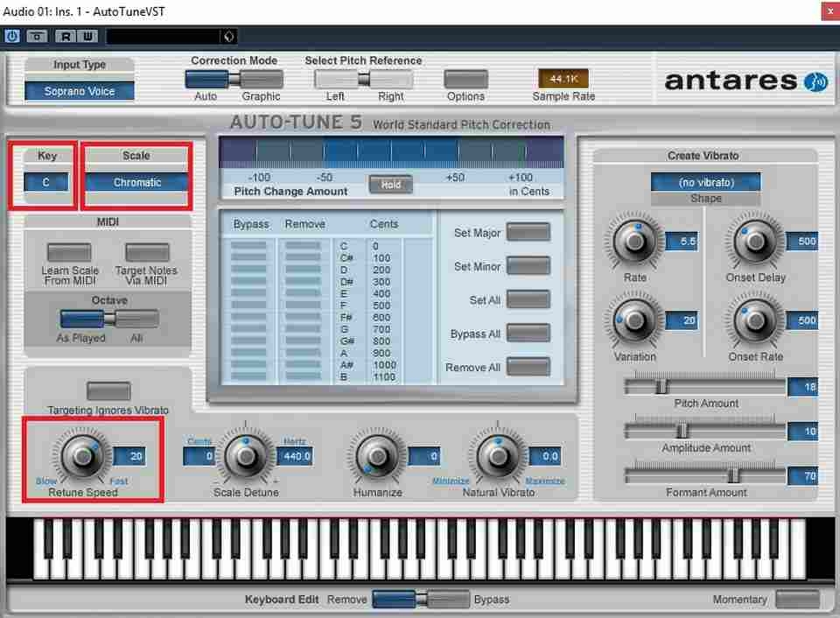
Task: Open the preset name field in host toolbar
Action: pyautogui.click(x=164, y=36)
